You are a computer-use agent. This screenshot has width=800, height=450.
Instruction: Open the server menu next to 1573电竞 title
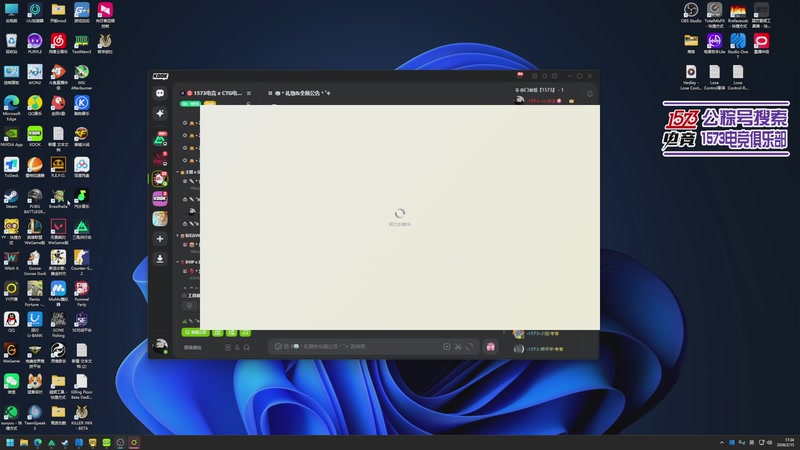[249, 93]
